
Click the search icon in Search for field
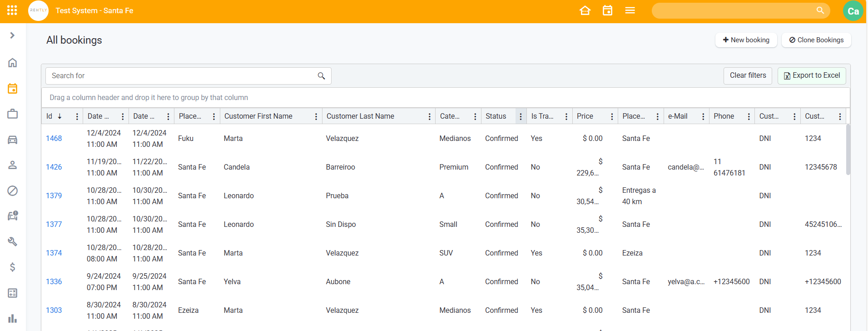tap(321, 76)
